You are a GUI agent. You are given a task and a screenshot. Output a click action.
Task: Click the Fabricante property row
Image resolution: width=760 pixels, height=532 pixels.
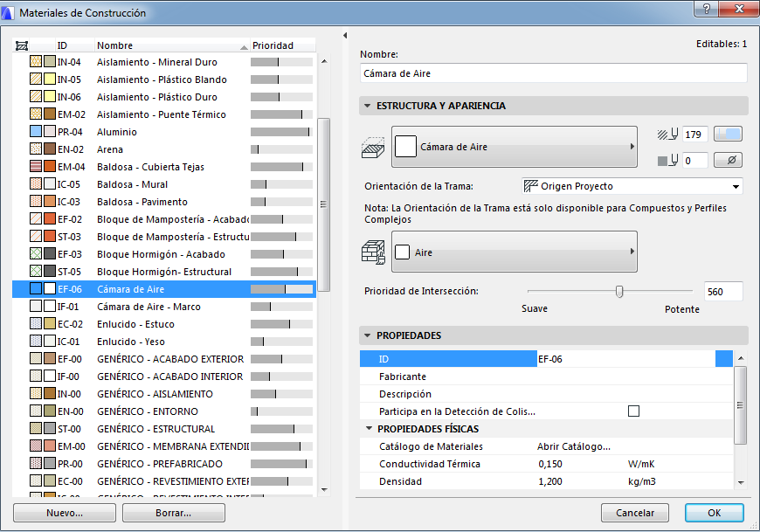546,377
